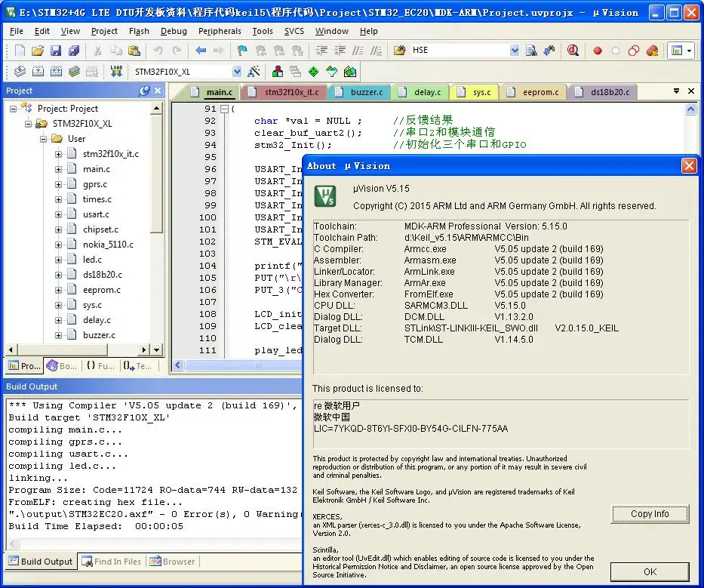
Task: Collapse the User folder in project tree
Action: [x=43, y=139]
